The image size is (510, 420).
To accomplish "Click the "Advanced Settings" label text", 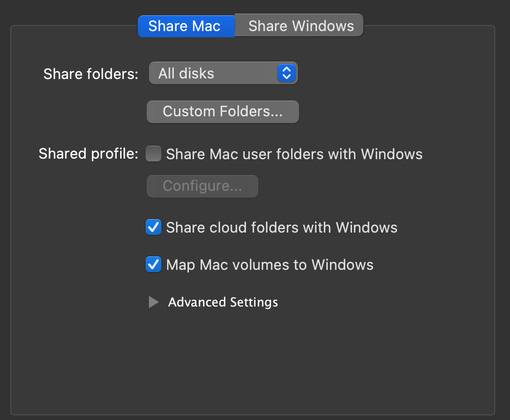I will [223, 303].
